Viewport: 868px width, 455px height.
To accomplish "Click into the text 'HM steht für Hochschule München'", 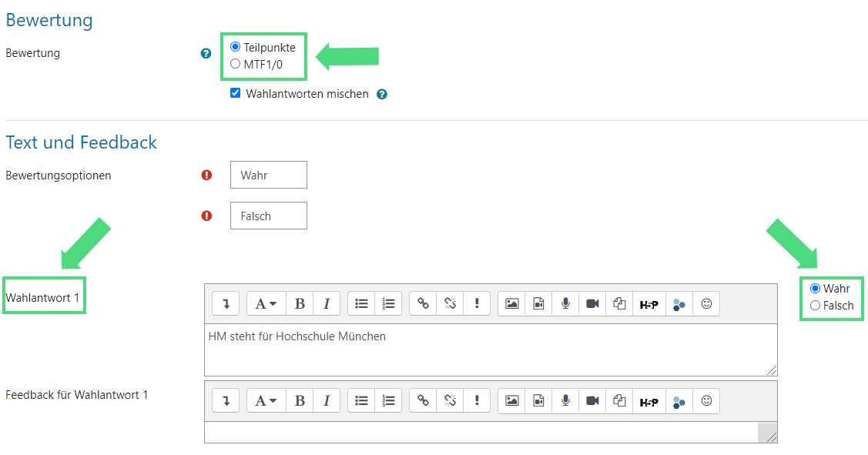I will click(297, 336).
